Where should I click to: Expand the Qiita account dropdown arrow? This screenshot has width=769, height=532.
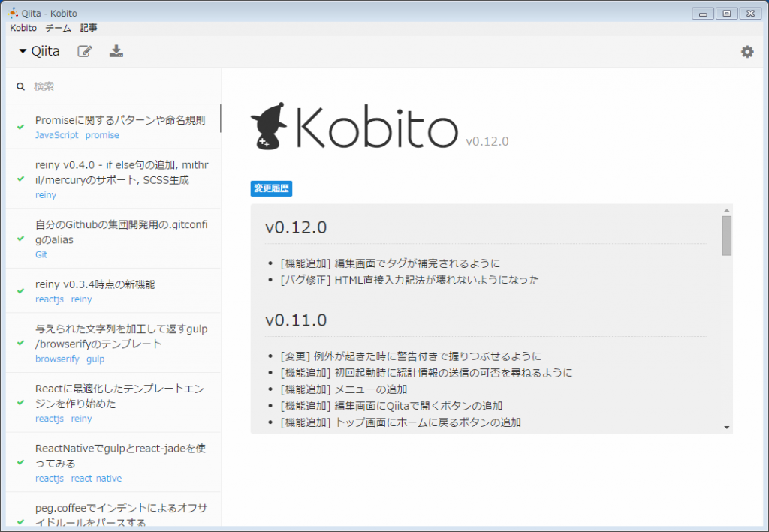(x=22, y=50)
